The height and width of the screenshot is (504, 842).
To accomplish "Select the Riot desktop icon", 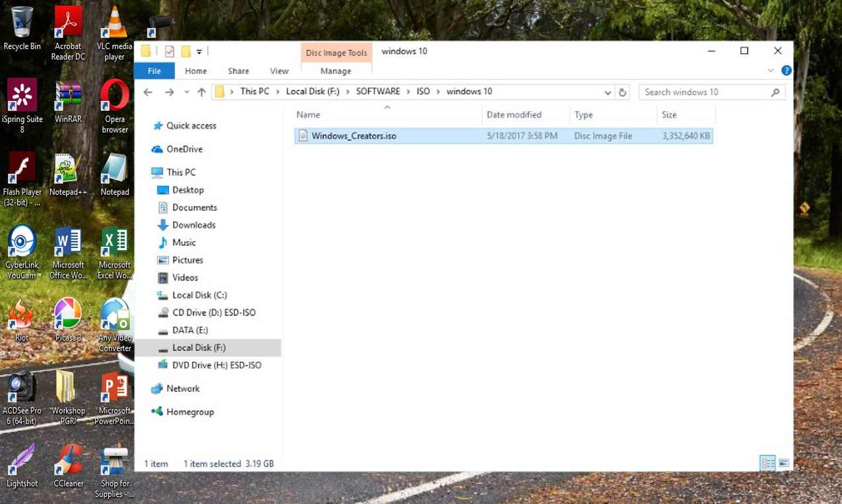I will pos(22,319).
